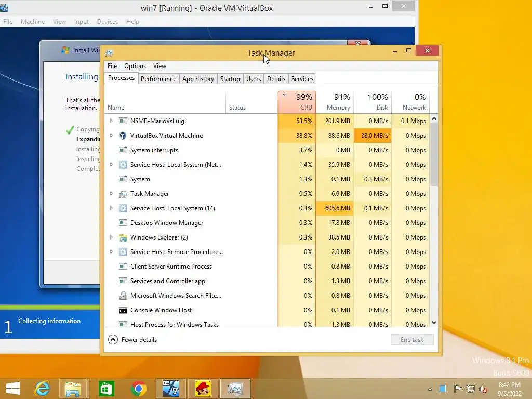The height and width of the screenshot is (399, 532).
Task: Switch to the Details tab
Action: click(276, 79)
